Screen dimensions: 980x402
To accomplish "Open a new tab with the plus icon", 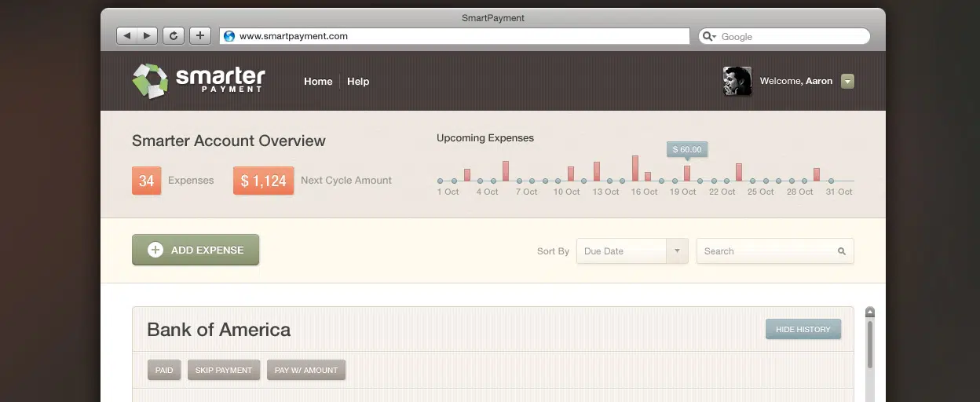I will click(199, 36).
